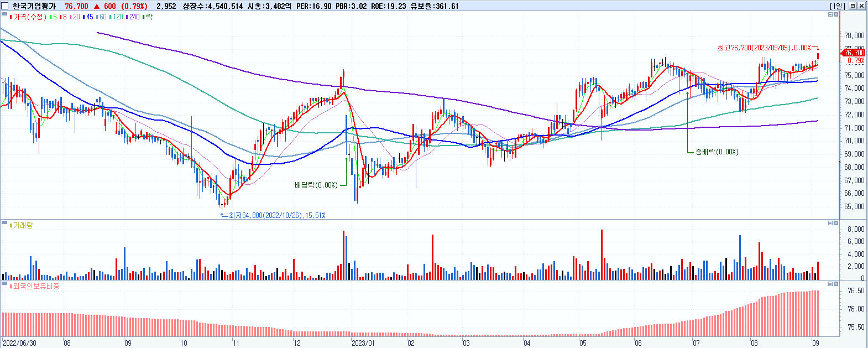Tick the checkbox beside 한국기업평가 stock name
This screenshot has height=348, width=868.
pyautogui.click(x=5, y=6)
